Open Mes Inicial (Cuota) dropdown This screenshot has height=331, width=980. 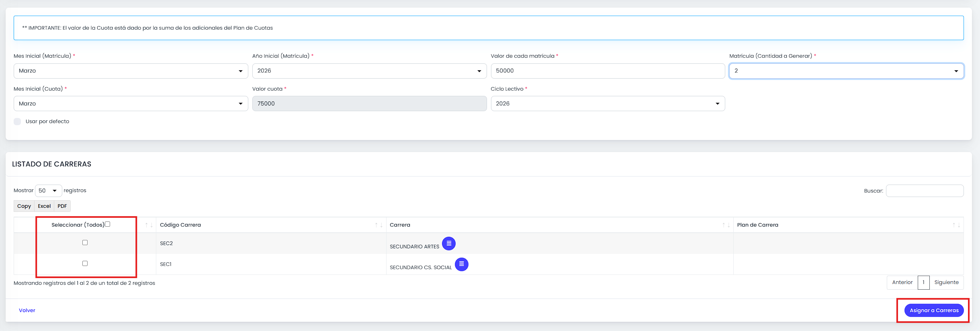click(131, 104)
